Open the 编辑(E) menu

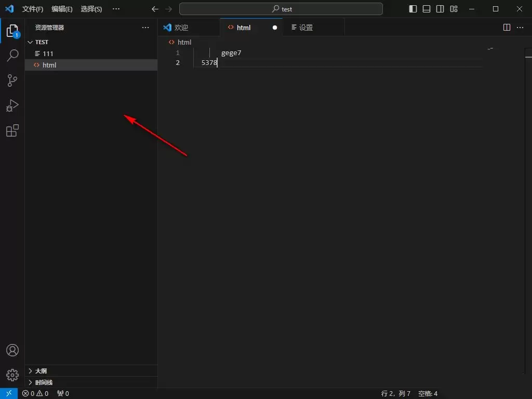pos(62,9)
